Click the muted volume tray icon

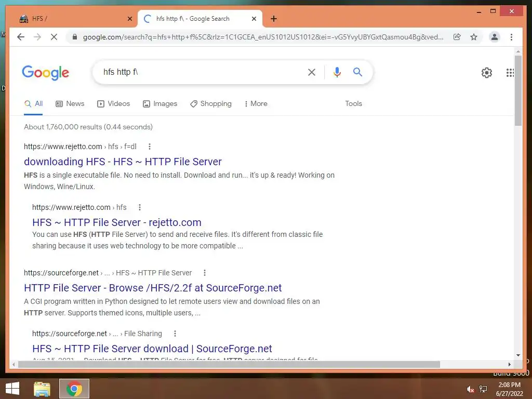(x=470, y=389)
